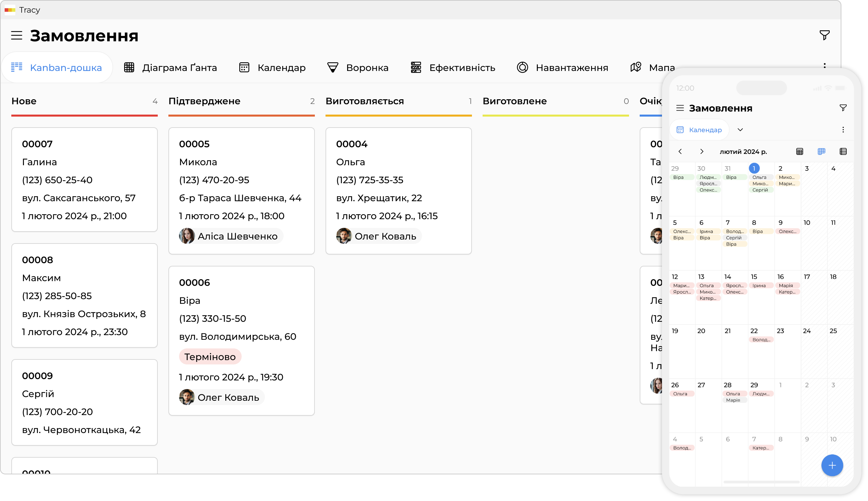Image resolution: width=868 pixels, height=501 pixels.
Task: Open the Діаграма Ґанта tab
Action: 170,67
